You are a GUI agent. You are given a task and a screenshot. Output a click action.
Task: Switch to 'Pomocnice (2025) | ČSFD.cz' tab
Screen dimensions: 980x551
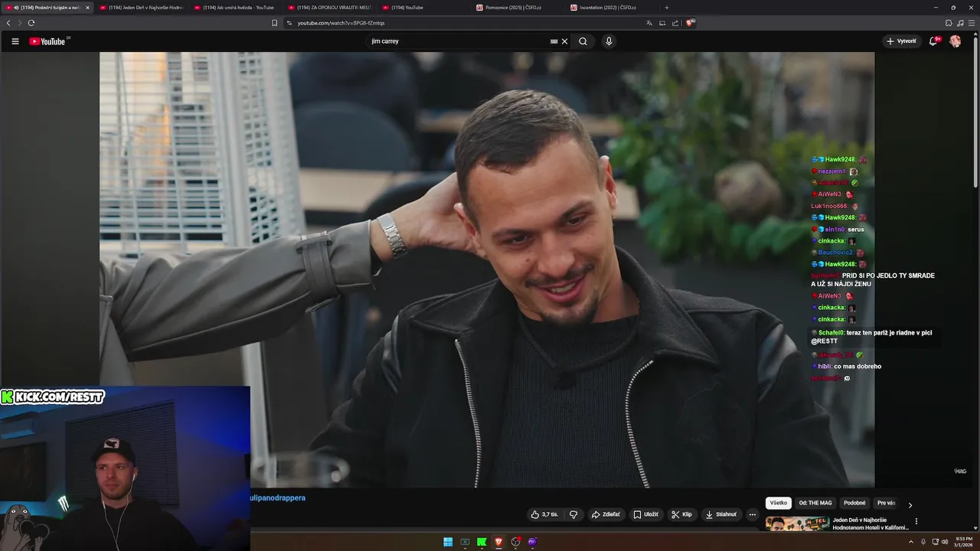pos(518,8)
